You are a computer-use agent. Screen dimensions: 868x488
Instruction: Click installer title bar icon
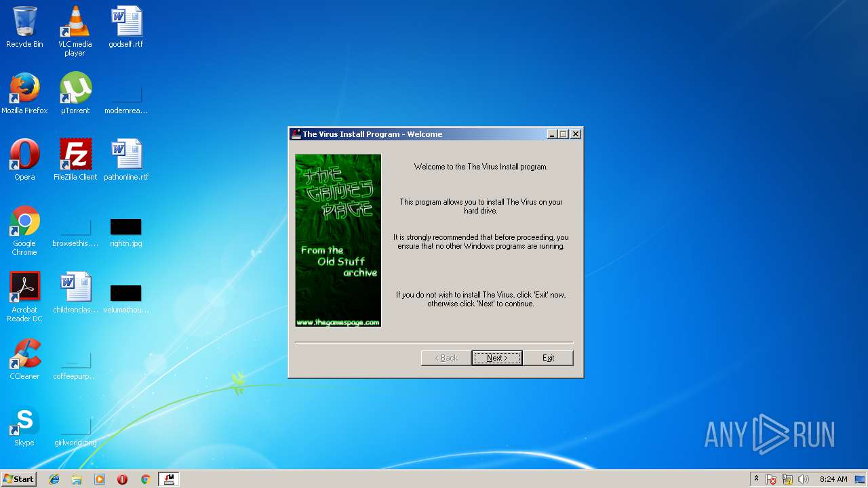click(x=296, y=134)
